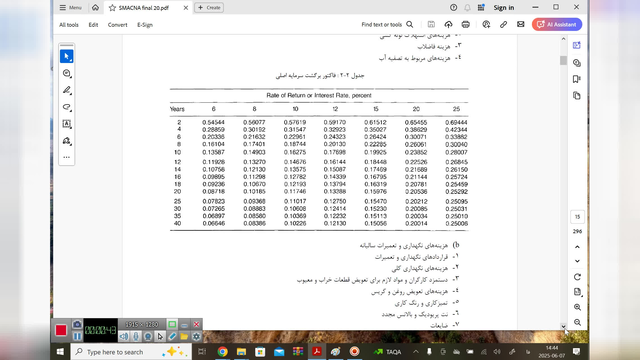The width and height of the screenshot is (640, 360).
Task: Open recorder output folder
Action: pos(184,336)
